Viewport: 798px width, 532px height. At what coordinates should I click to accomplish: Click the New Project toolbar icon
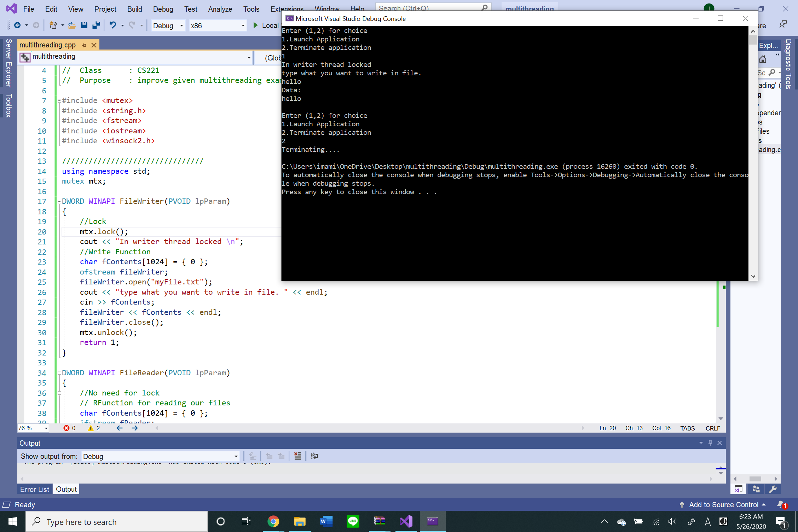pyautogui.click(x=53, y=25)
